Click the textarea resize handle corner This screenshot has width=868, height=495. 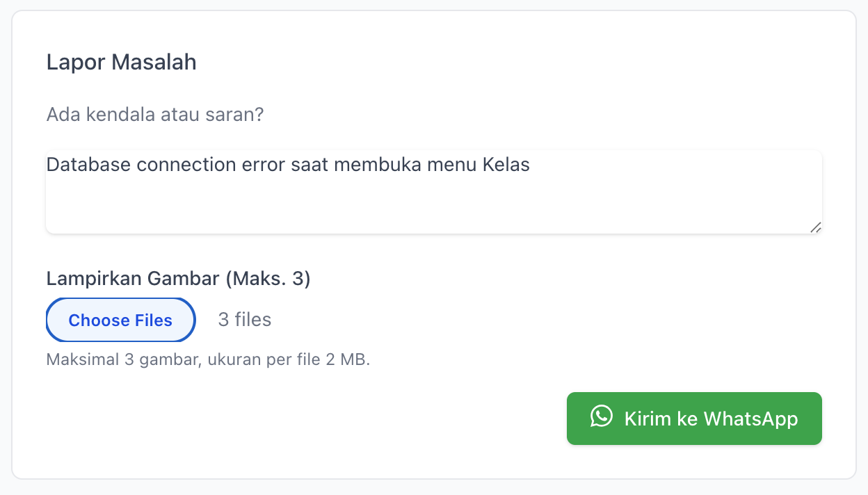pos(816,227)
